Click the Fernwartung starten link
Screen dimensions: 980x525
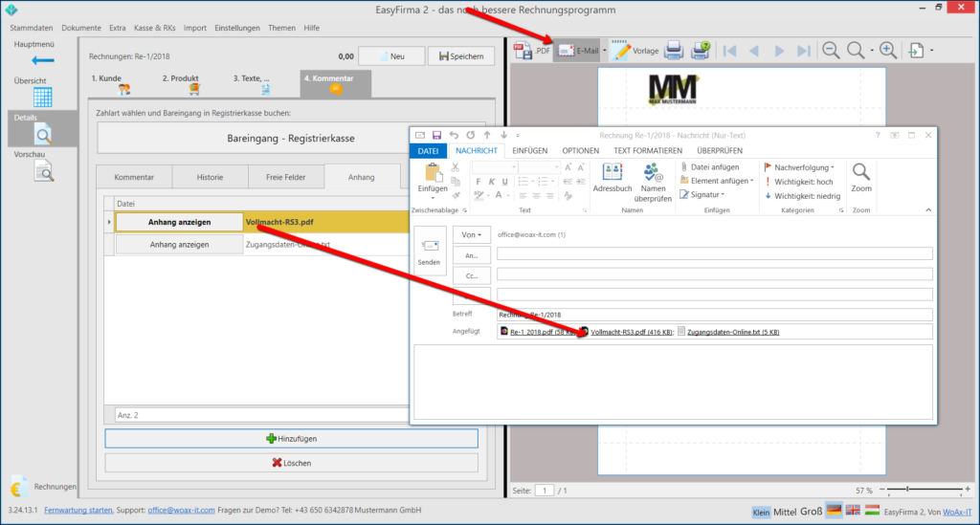click(x=79, y=512)
